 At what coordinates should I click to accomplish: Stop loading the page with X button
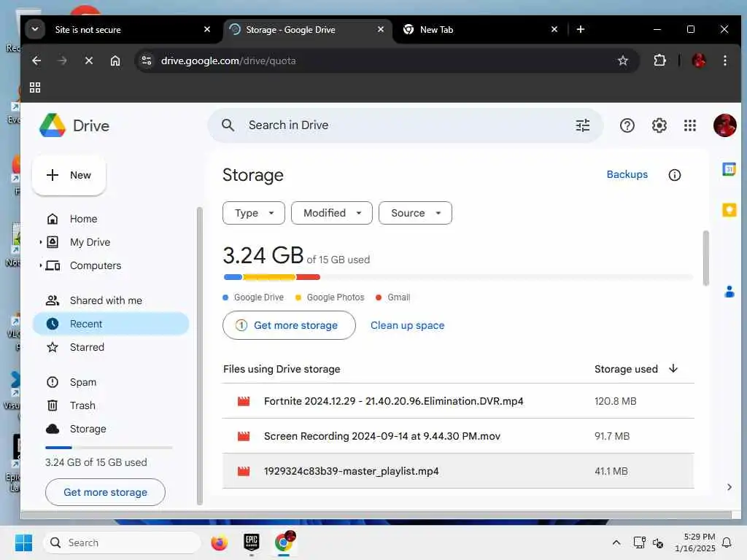click(x=88, y=61)
